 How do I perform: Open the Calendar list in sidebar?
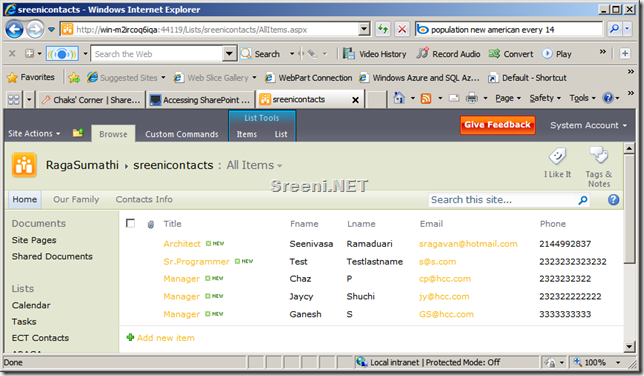point(31,305)
